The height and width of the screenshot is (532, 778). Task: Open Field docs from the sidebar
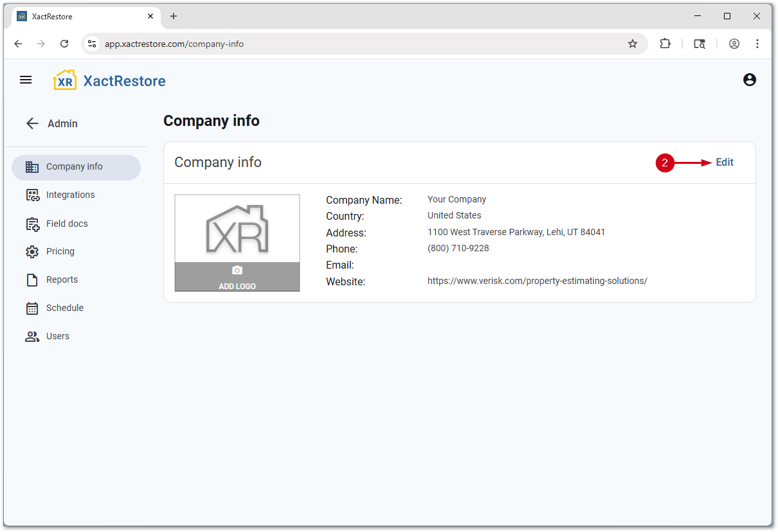pos(67,224)
